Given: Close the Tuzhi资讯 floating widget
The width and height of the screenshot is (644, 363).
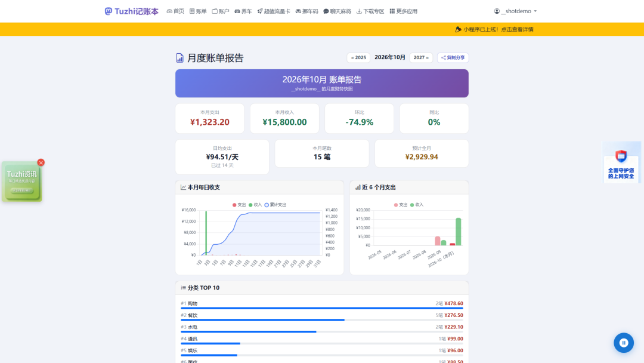Looking at the screenshot, I should (x=41, y=163).
